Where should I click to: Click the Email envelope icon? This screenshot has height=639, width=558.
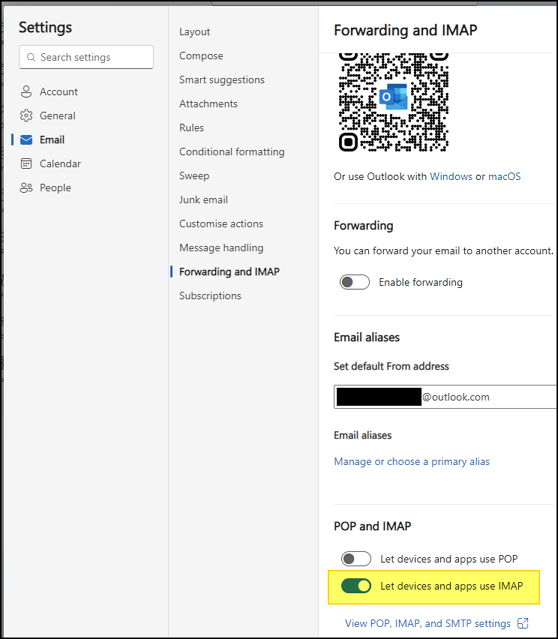26,140
